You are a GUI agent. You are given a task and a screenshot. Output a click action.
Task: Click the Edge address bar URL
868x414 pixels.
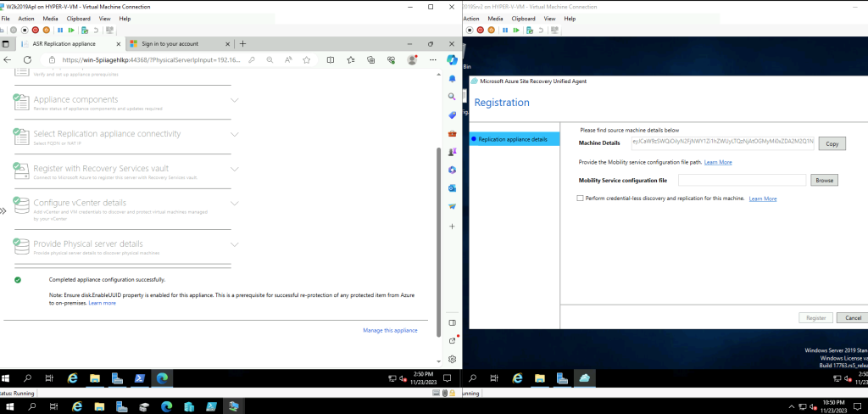(151, 60)
